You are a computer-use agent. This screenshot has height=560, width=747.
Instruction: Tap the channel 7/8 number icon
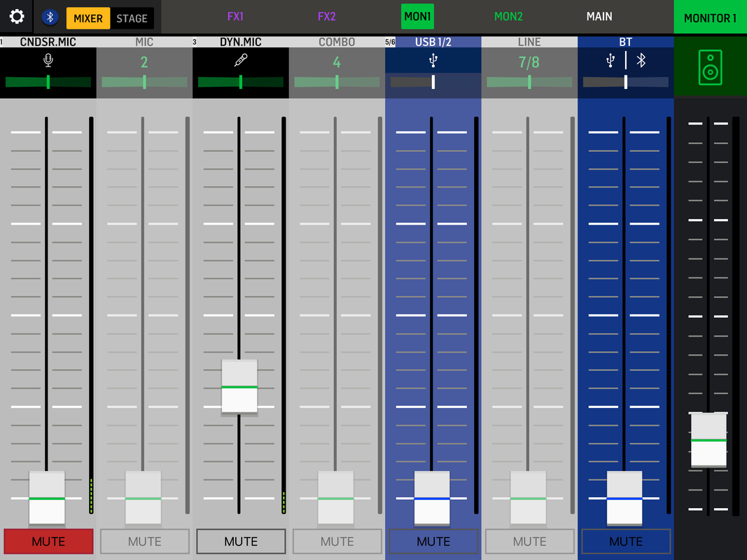click(529, 62)
